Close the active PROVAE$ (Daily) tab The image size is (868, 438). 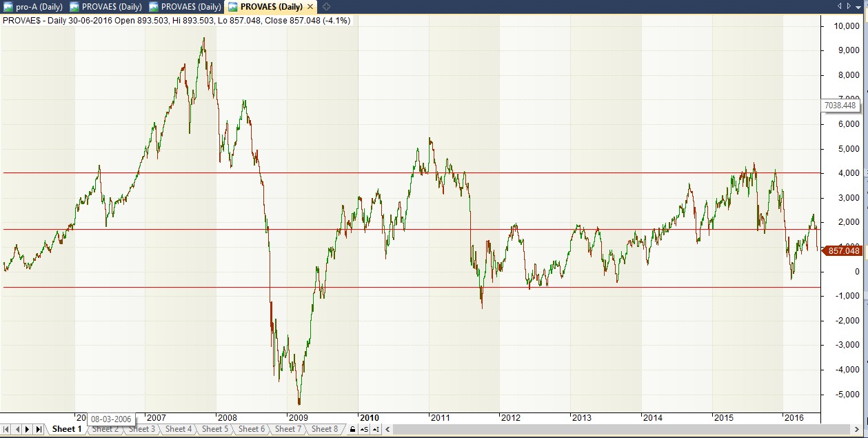310,7
